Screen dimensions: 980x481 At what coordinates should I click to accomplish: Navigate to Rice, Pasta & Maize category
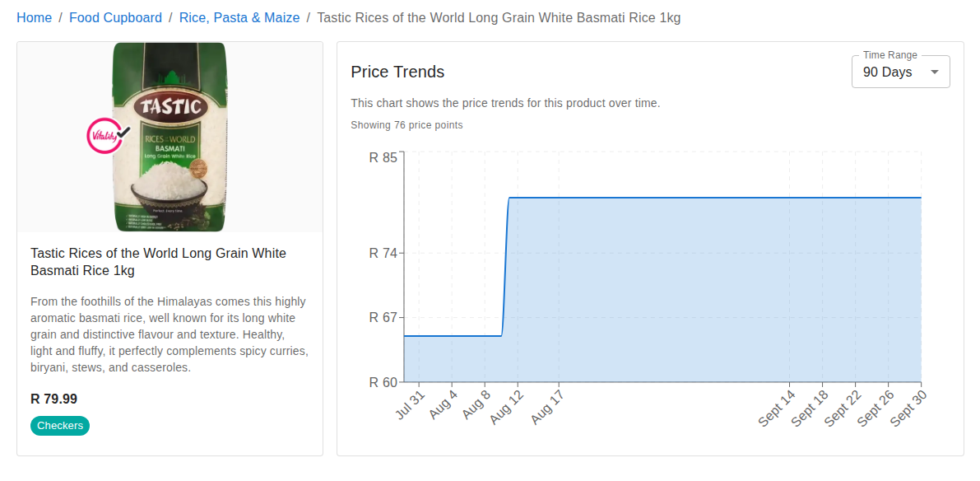tap(239, 17)
